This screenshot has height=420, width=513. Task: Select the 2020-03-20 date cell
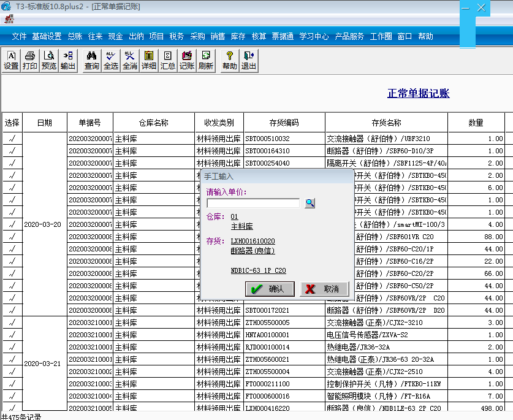(45, 224)
